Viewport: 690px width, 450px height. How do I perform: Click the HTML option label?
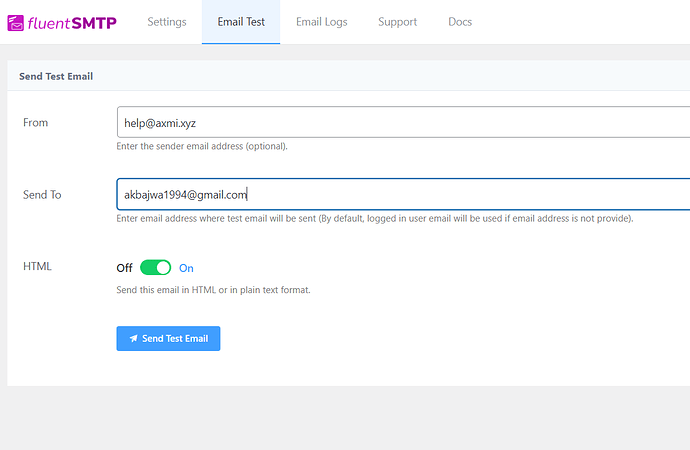click(x=37, y=266)
